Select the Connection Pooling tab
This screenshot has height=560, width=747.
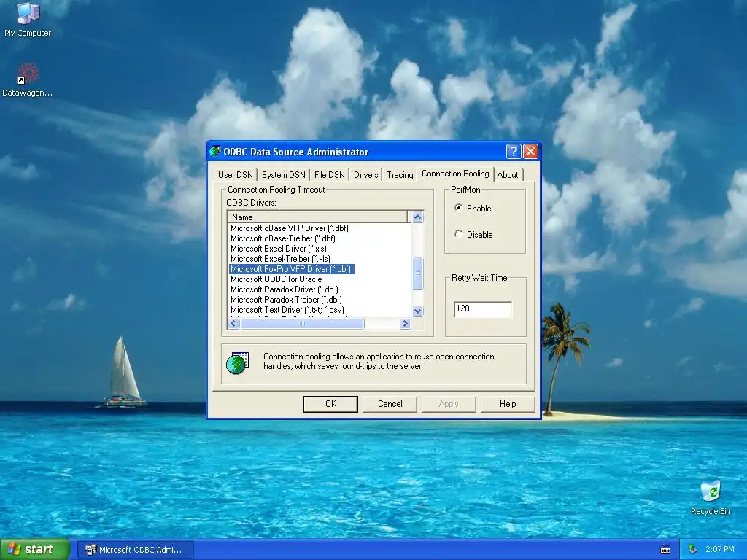tap(455, 174)
